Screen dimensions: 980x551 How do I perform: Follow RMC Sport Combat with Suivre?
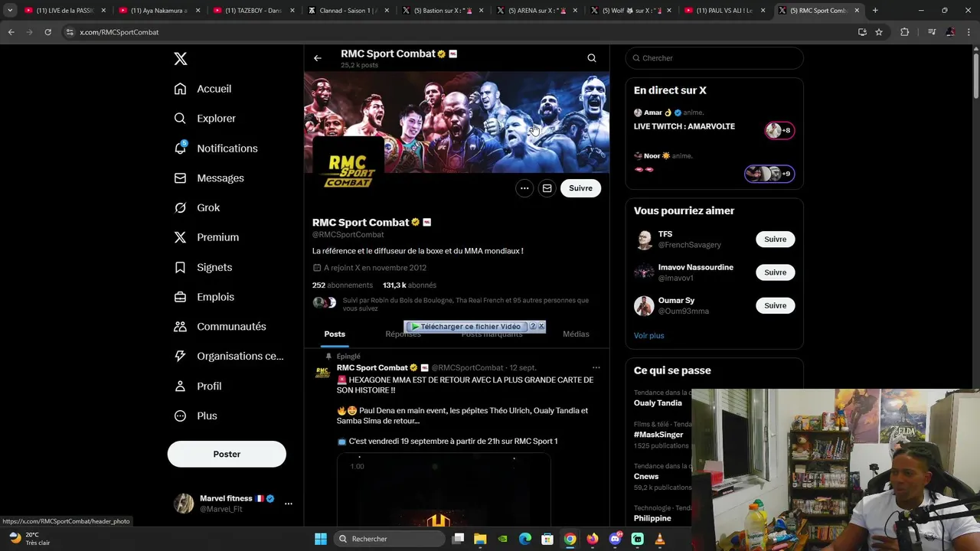[580, 188]
